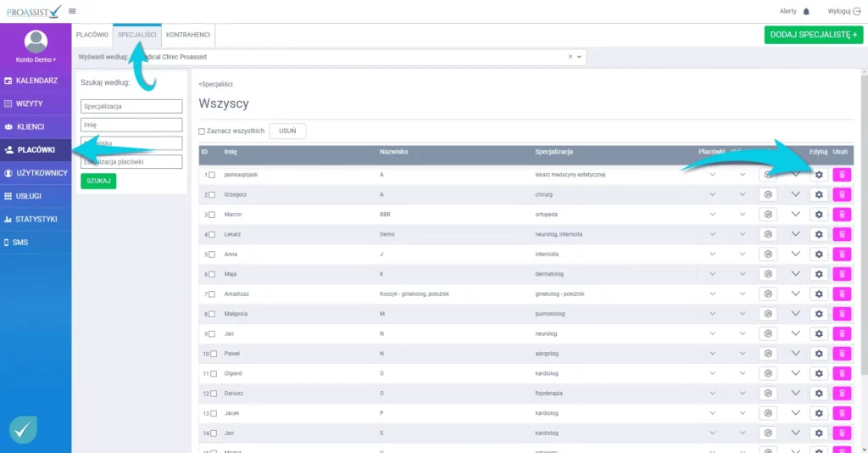Expand the Konto Demo account menu
This screenshot has height=453, width=868.
pos(36,59)
